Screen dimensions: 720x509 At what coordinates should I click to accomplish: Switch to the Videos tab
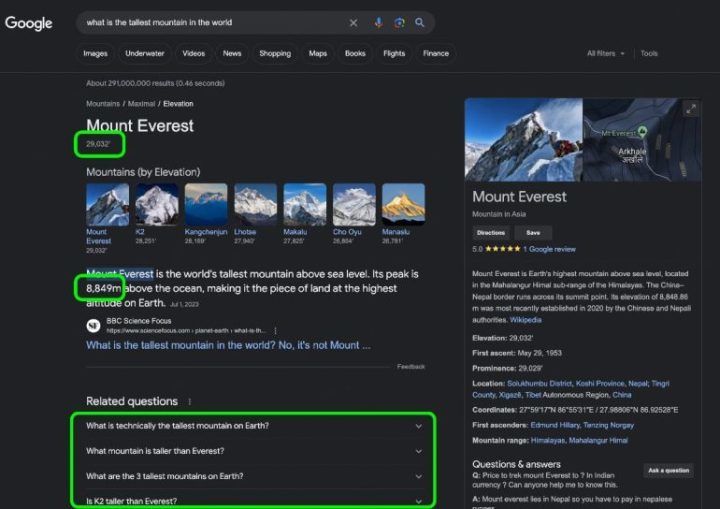pos(194,53)
